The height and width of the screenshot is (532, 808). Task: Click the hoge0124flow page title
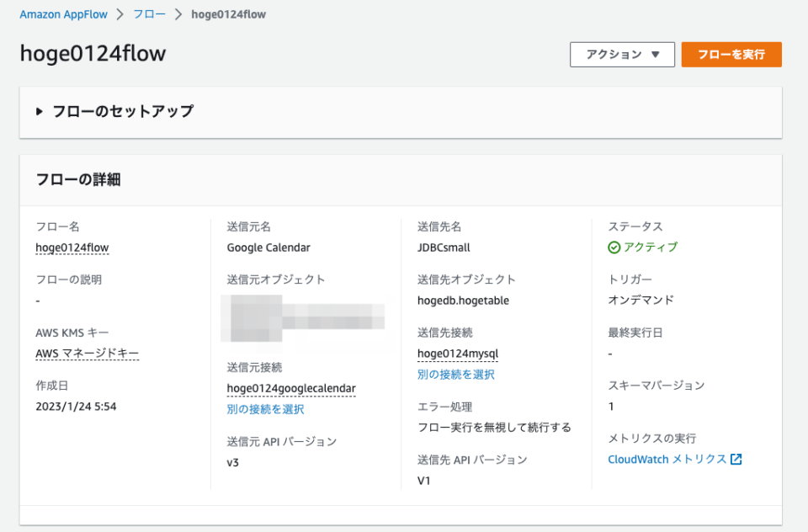[x=93, y=54]
